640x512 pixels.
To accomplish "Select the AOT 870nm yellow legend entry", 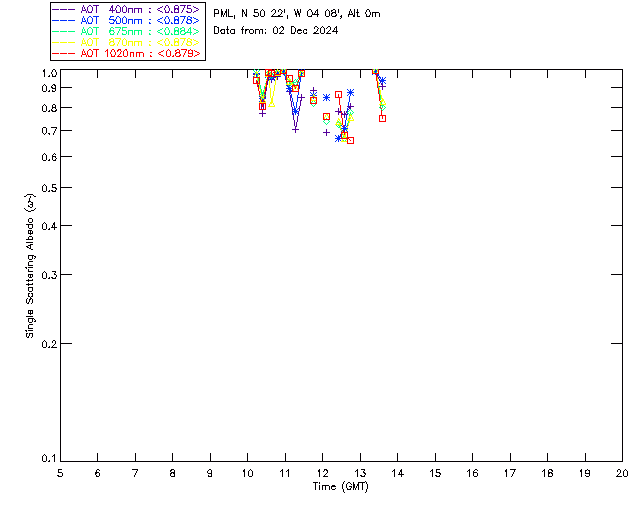I will tap(127, 43).
